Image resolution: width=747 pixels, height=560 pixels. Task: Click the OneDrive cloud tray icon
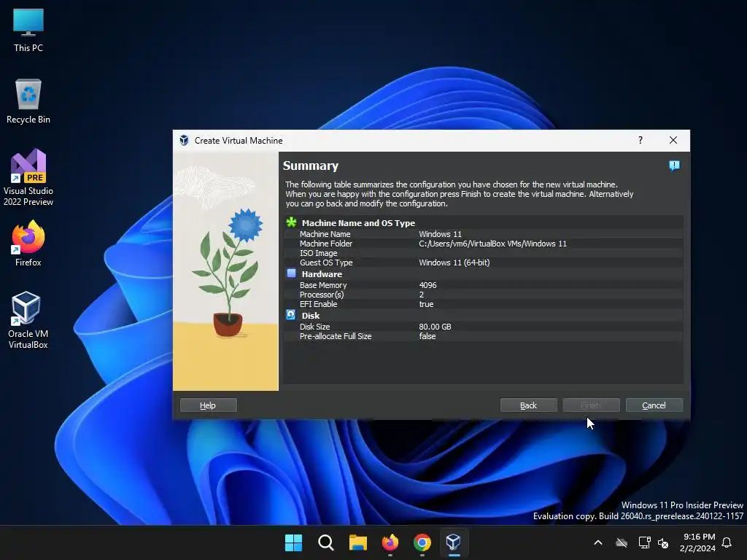(622, 542)
